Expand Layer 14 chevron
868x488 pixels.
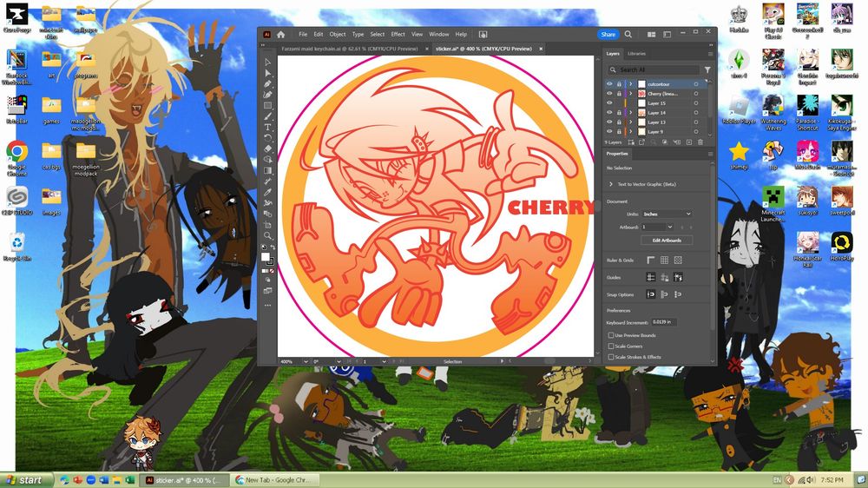(x=630, y=112)
